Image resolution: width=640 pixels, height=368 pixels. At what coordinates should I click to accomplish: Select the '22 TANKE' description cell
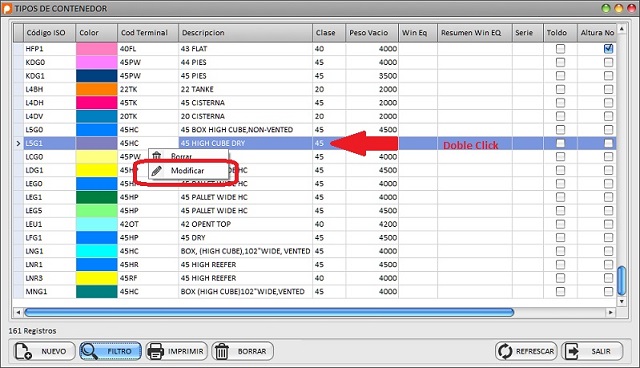click(x=245, y=89)
